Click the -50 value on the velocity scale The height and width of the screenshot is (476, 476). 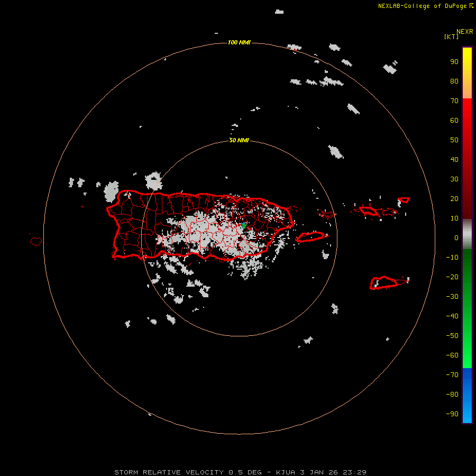(452, 336)
